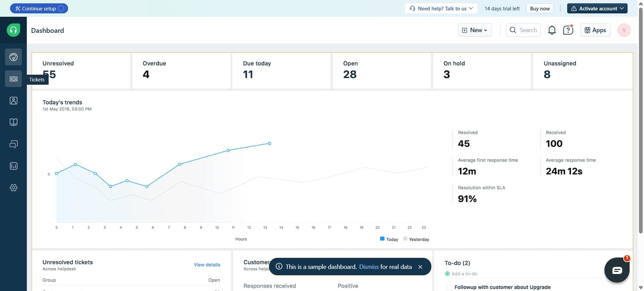Open the Analytics reports sidebar icon
This screenshot has width=644, height=291.
[x=13, y=166]
